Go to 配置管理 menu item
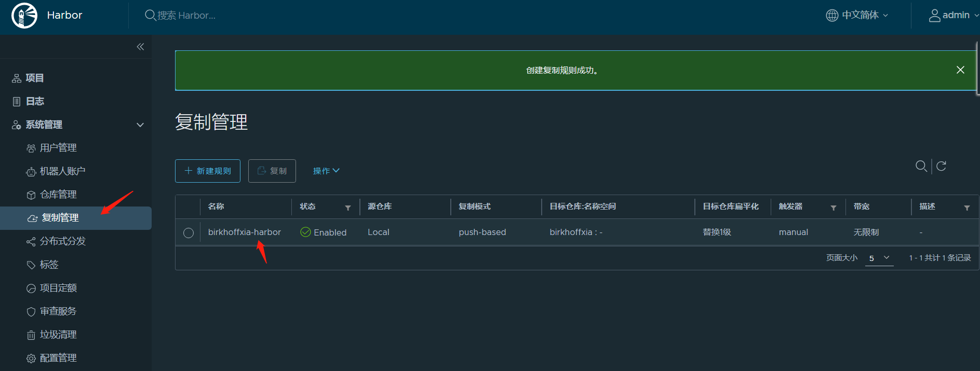This screenshot has width=980, height=371. click(58, 359)
